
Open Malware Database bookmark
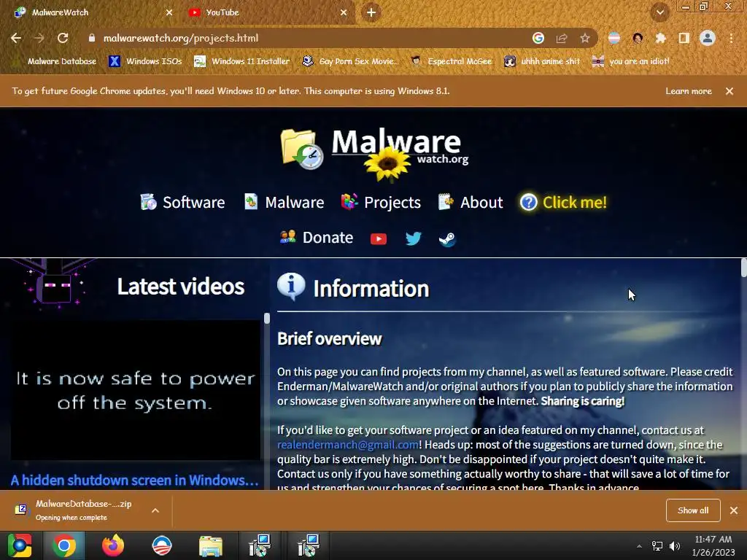click(55, 61)
